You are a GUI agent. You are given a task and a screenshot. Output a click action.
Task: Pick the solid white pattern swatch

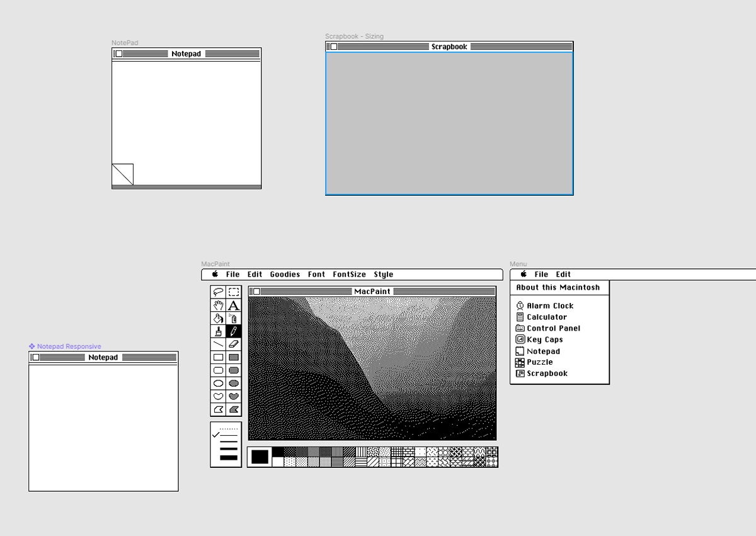pyautogui.click(x=278, y=462)
